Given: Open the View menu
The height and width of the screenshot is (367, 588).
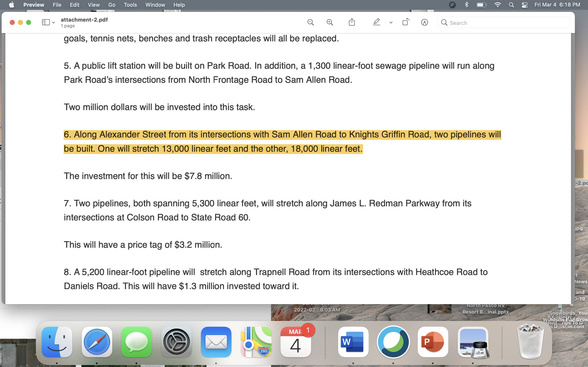Looking at the screenshot, I should [x=93, y=5].
